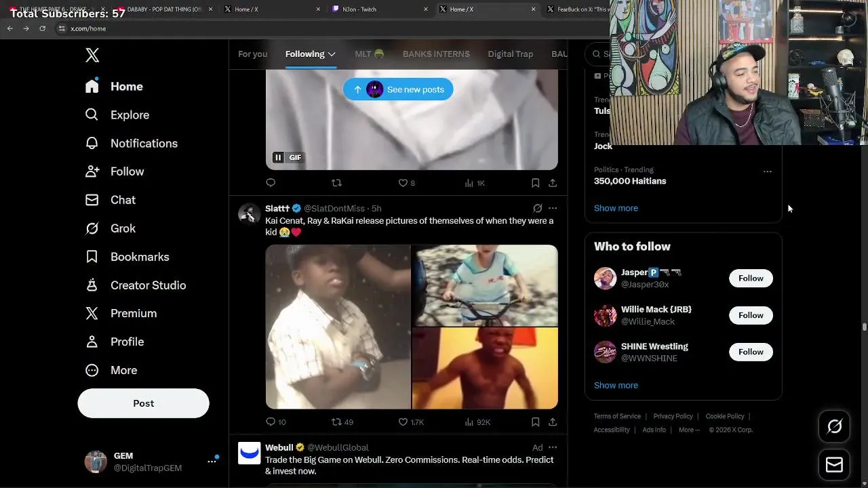The image size is (868, 488).
Task: Open Premium in sidebar
Action: click(121, 313)
